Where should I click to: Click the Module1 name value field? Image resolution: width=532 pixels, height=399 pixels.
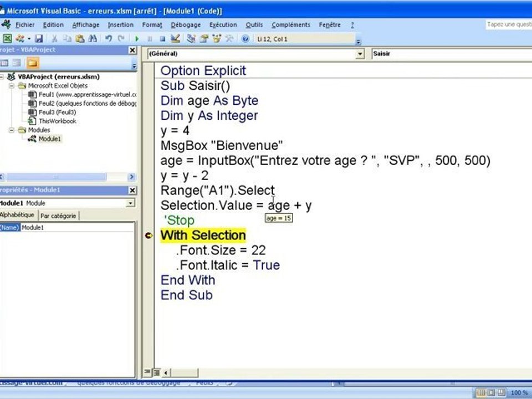click(x=78, y=228)
